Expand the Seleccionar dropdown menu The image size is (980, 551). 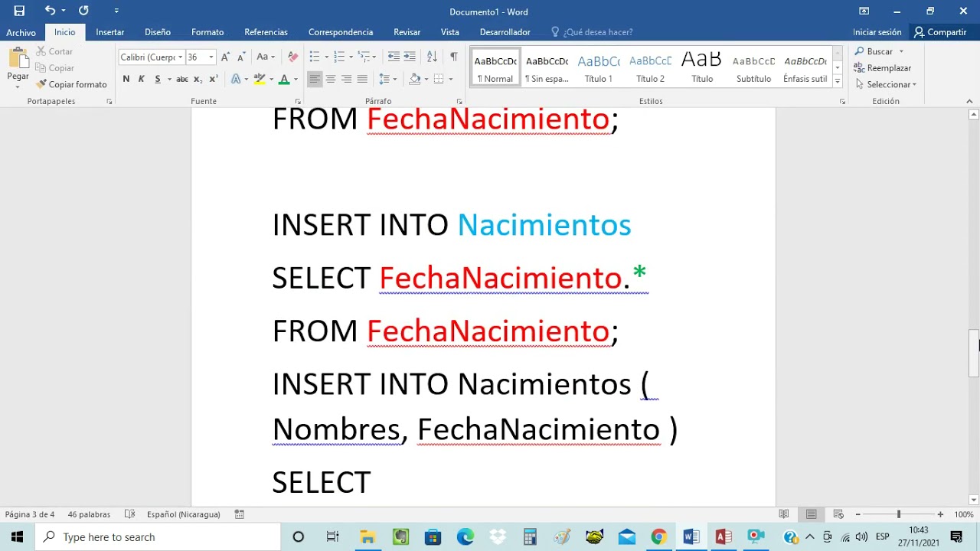coord(886,84)
